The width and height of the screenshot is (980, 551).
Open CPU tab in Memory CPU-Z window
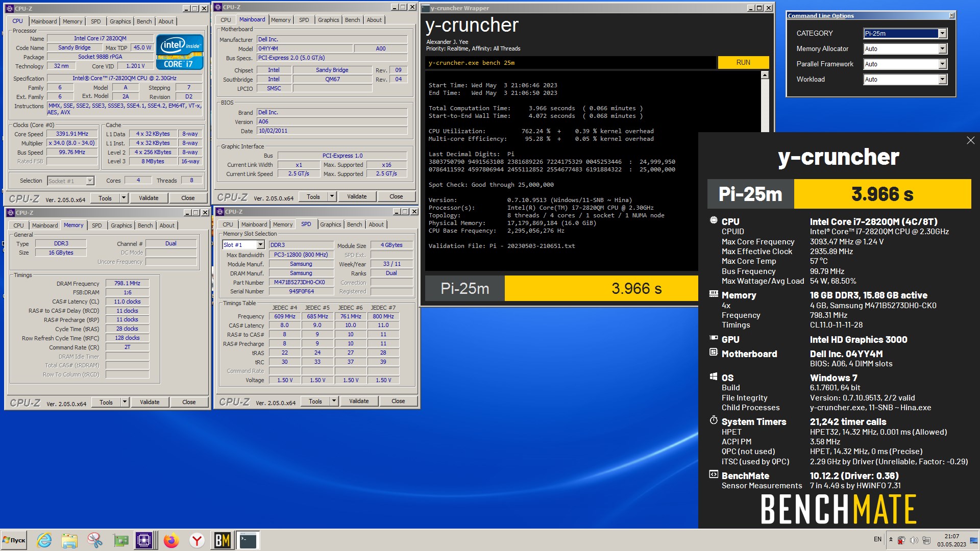[x=19, y=226]
